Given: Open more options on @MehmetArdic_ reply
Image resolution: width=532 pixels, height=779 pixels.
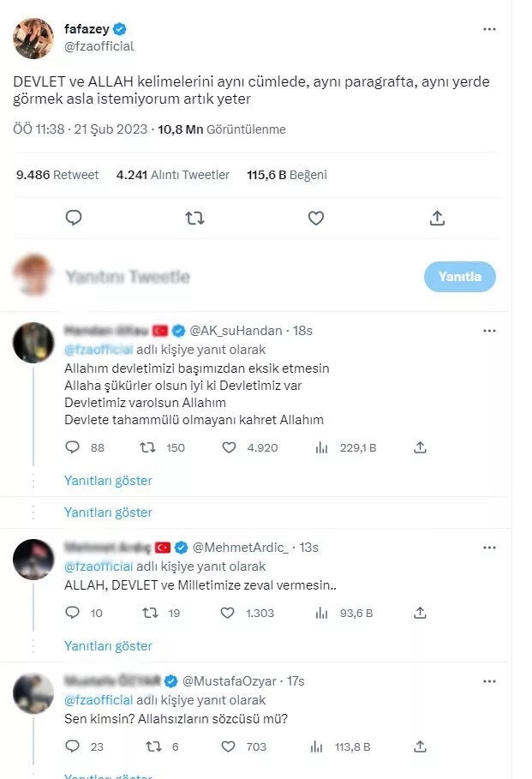Looking at the screenshot, I should click(x=489, y=547).
